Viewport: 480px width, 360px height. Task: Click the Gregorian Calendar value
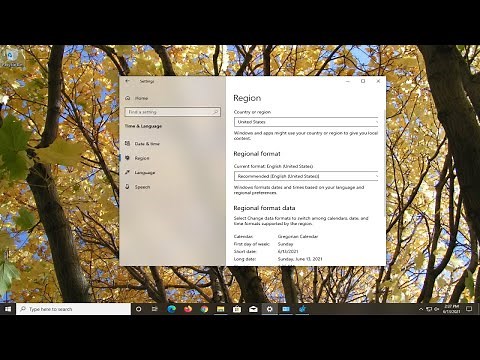[x=298, y=236]
